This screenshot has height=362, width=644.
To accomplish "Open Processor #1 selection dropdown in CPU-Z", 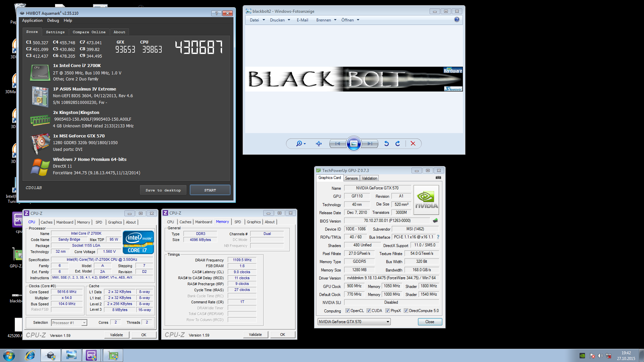I will pyautogui.click(x=69, y=322).
